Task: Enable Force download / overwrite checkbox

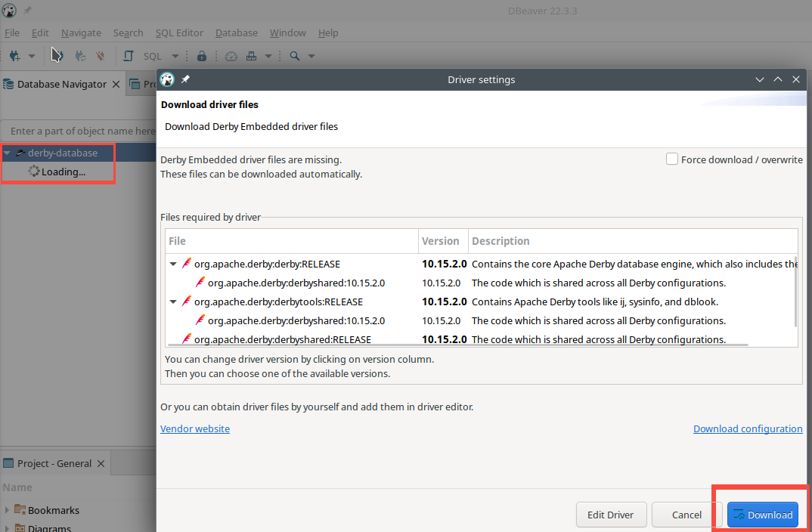Action: (671, 159)
